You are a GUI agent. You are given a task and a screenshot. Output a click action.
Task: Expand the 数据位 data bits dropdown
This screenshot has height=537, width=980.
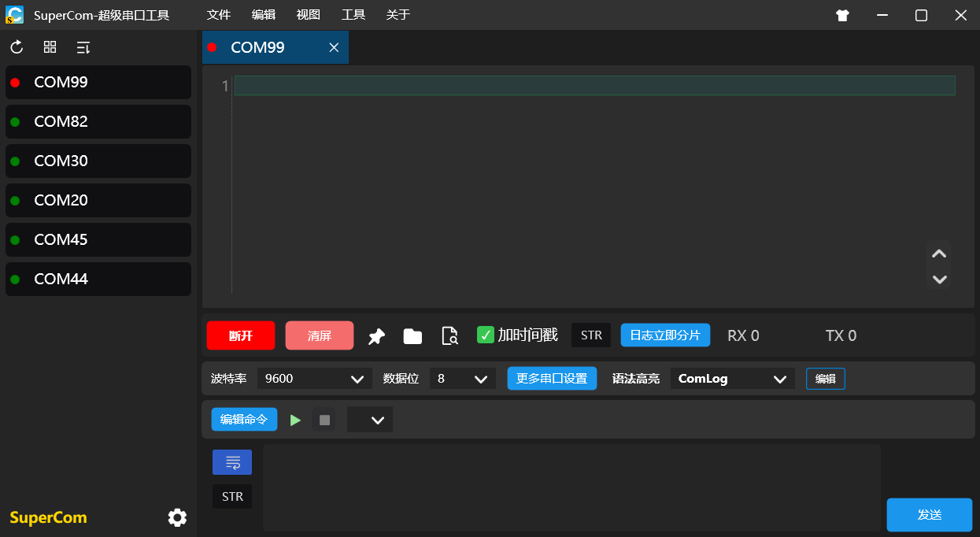pyautogui.click(x=462, y=379)
